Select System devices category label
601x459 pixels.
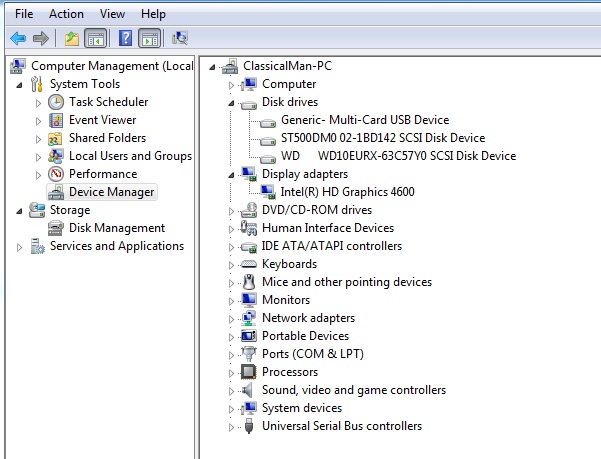[x=302, y=408]
